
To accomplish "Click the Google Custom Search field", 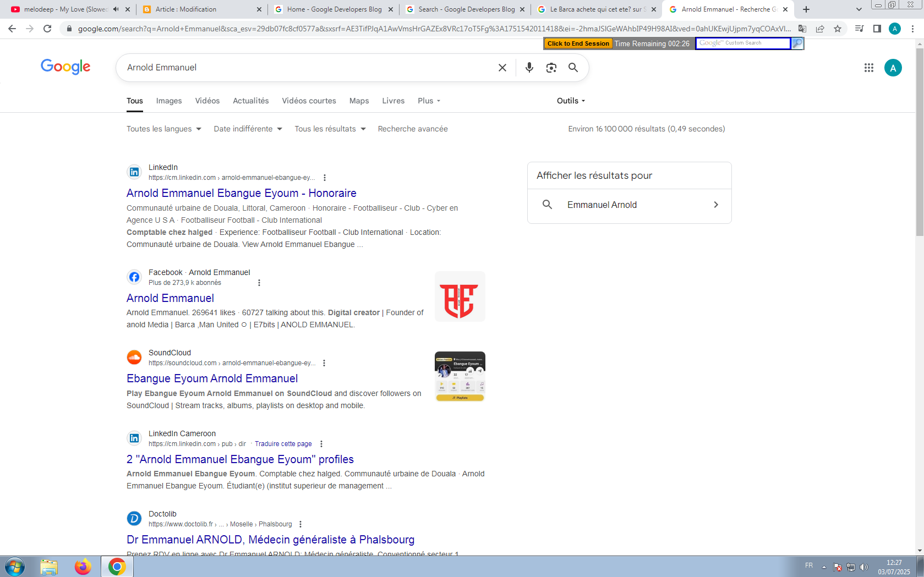I will tap(743, 43).
